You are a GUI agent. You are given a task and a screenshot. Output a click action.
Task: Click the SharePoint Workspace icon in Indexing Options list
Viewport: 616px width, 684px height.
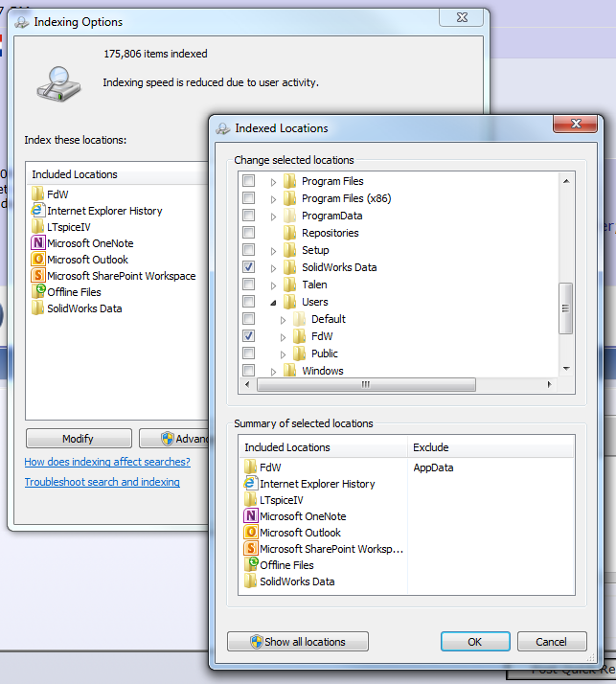[x=38, y=275]
